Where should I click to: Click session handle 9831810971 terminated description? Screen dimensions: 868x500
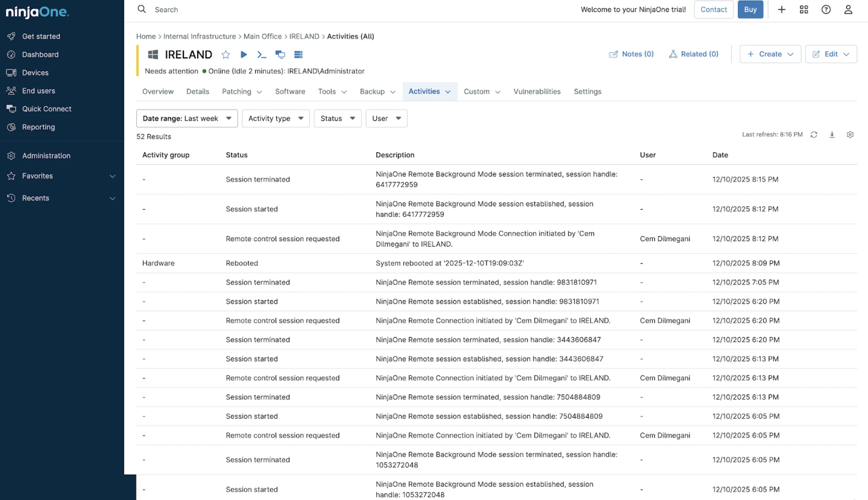click(486, 282)
